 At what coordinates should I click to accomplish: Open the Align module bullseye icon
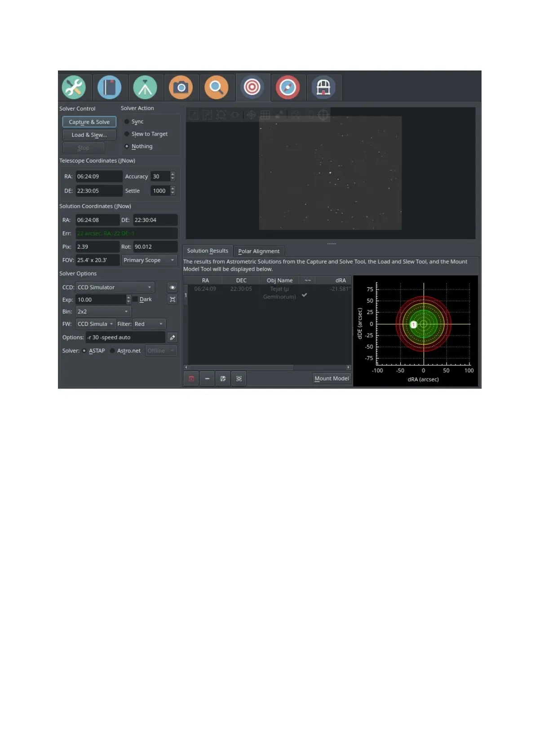[252, 88]
